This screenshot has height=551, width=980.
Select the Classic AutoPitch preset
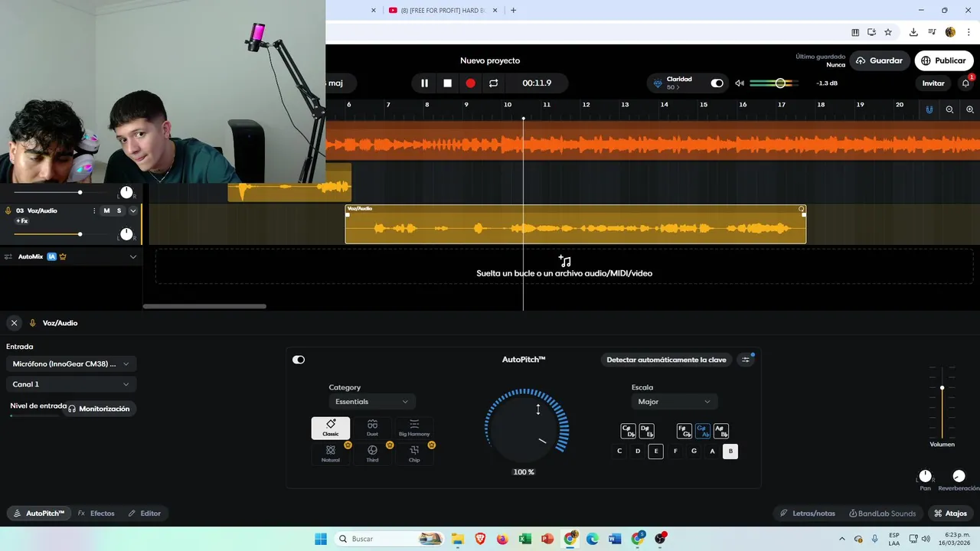tap(331, 428)
